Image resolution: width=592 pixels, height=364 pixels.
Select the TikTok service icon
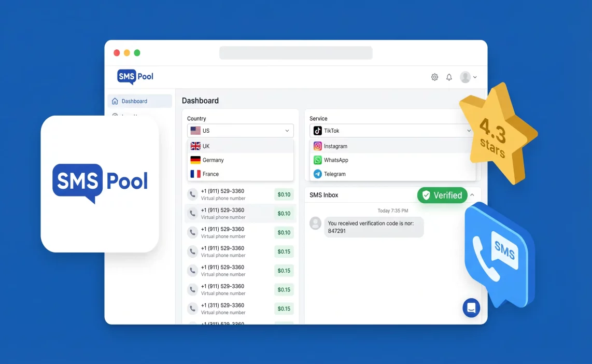317,131
